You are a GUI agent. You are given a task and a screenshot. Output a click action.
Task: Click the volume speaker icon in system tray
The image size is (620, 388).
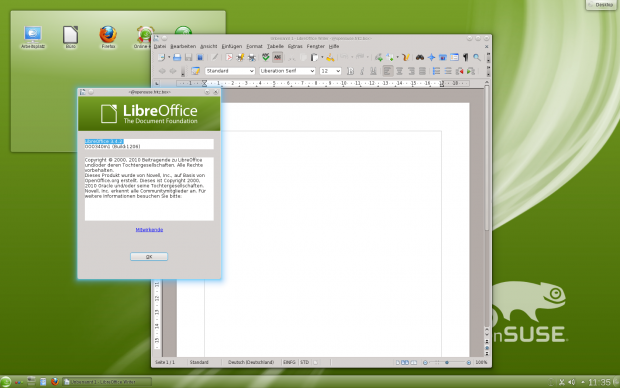pyautogui.click(x=571, y=382)
